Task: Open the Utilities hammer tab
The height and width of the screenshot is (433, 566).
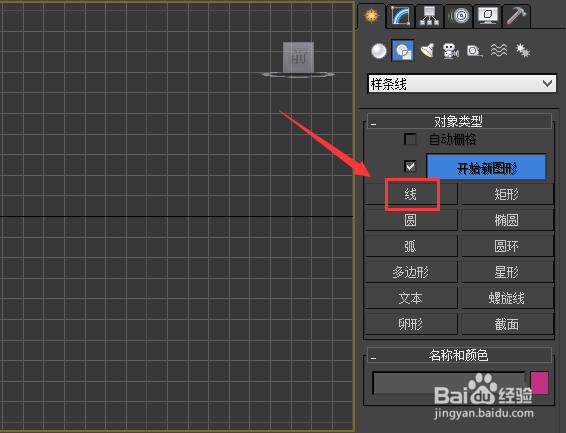Action: 516,16
